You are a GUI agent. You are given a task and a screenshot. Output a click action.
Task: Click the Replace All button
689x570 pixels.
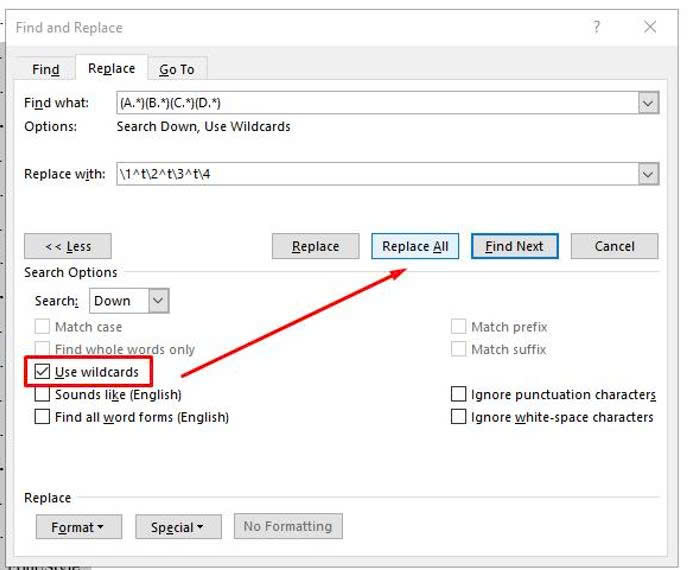(415, 246)
